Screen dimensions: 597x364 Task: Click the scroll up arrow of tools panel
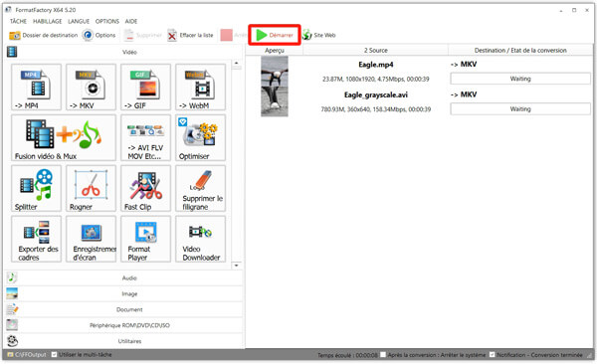pyautogui.click(x=237, y=64)
